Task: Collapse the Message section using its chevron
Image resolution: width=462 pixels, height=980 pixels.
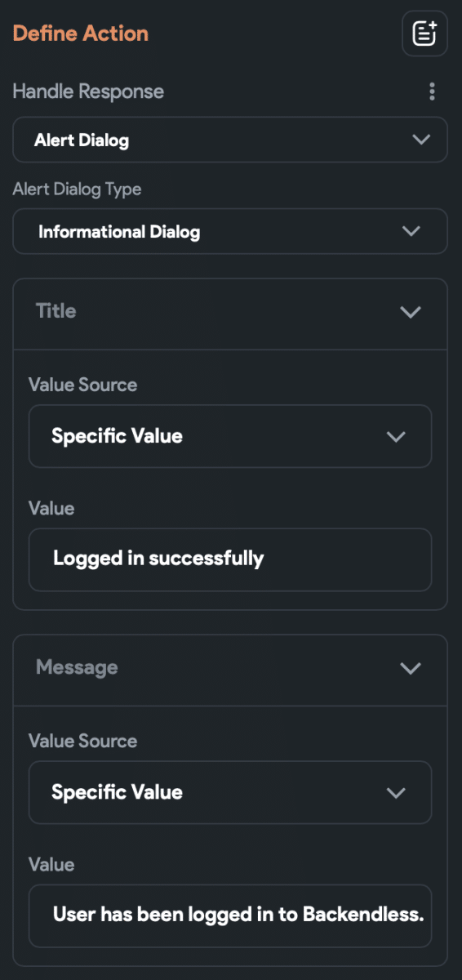Action: click(x=411, y=668)
